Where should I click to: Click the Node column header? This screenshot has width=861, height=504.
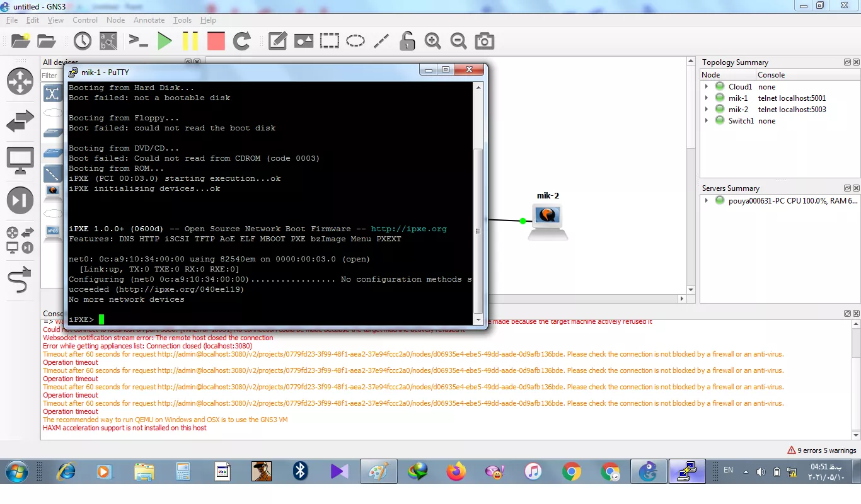point(728,75)
